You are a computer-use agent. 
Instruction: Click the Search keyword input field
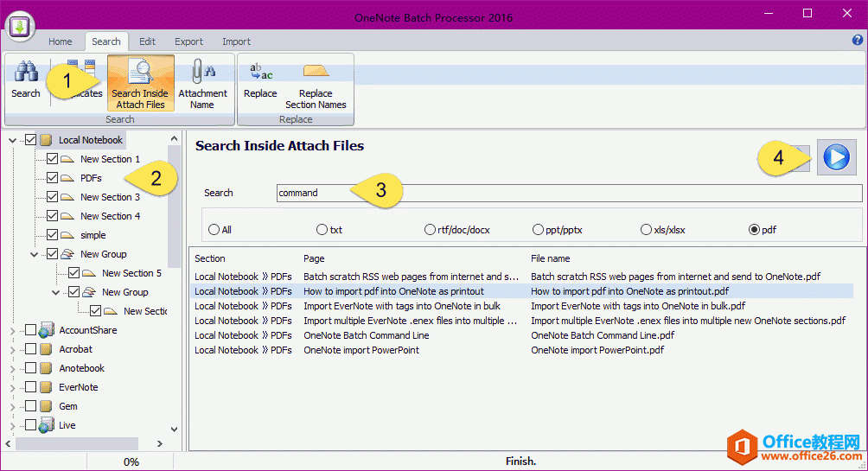tap(569, 193)
